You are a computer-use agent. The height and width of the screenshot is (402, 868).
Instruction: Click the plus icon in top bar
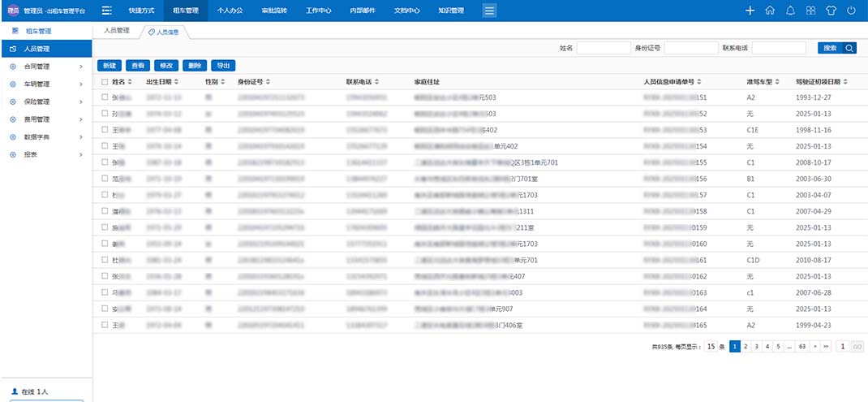coord(750,11)
